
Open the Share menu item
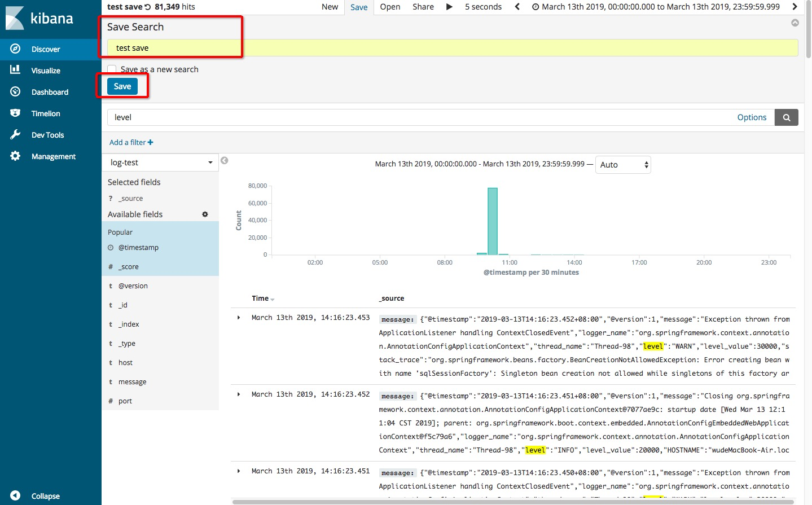(x=423, y=7)
